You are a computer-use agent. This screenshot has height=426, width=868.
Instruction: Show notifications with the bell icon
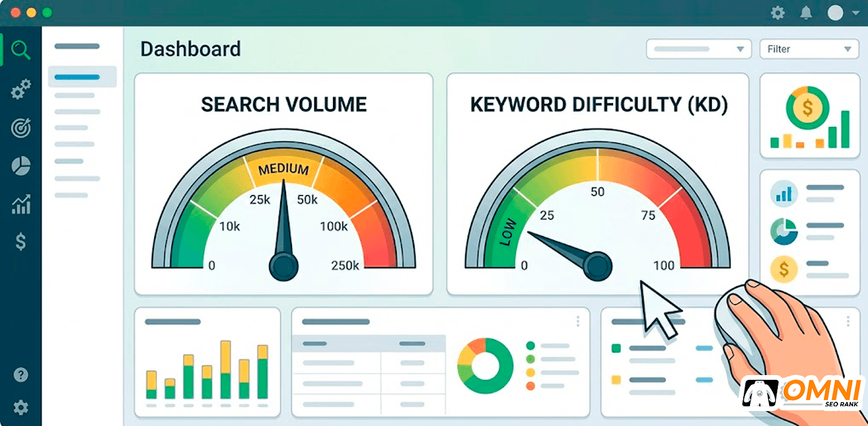[806, 12]
